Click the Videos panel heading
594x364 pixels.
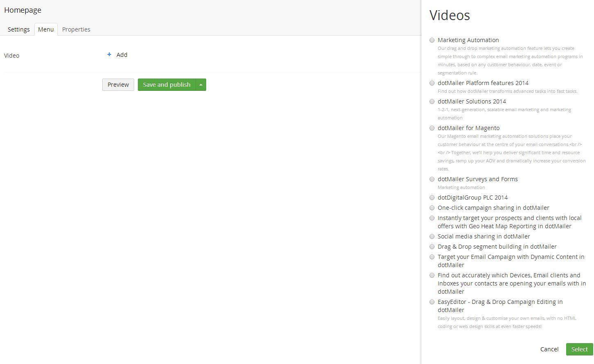(450, 15)
